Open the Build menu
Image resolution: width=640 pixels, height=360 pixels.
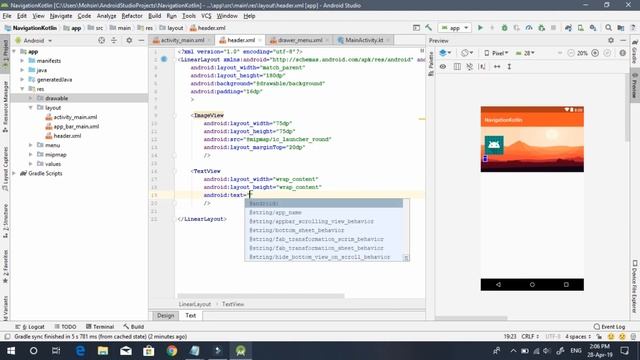coord(154,16)
